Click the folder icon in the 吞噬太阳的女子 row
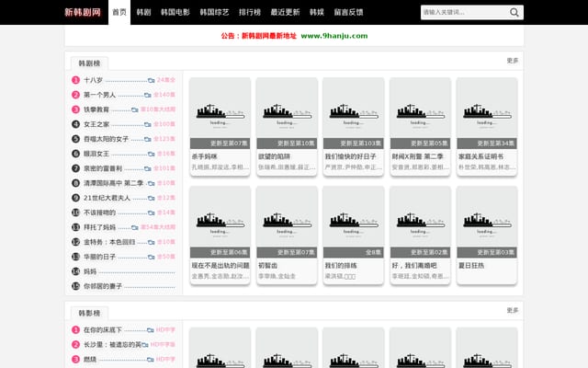588x368 pixels. [148, 139]
